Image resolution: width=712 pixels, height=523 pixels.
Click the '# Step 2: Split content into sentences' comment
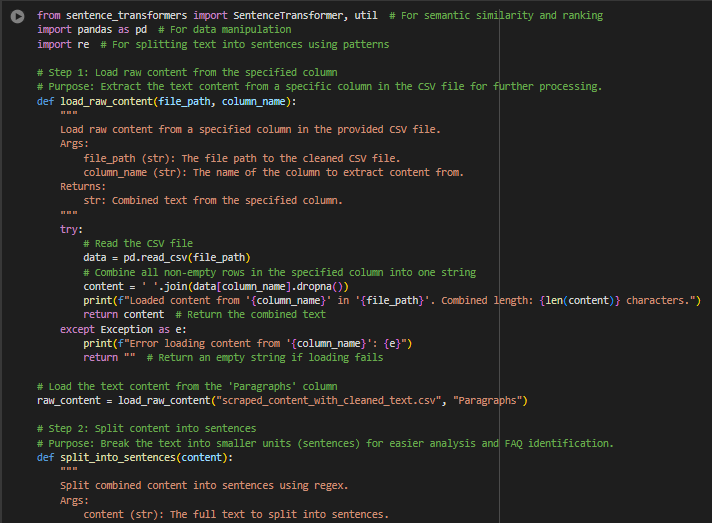[146, 429]
